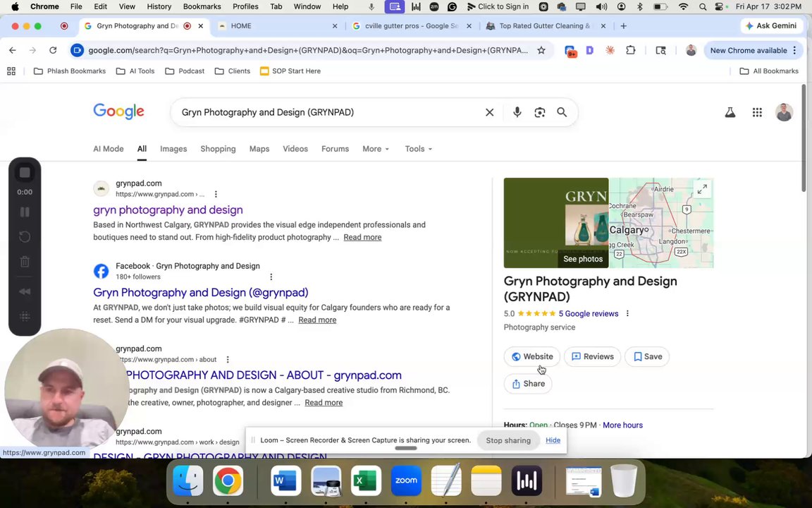
Task: Open Finder from the dock
Action: click(188, 480)
